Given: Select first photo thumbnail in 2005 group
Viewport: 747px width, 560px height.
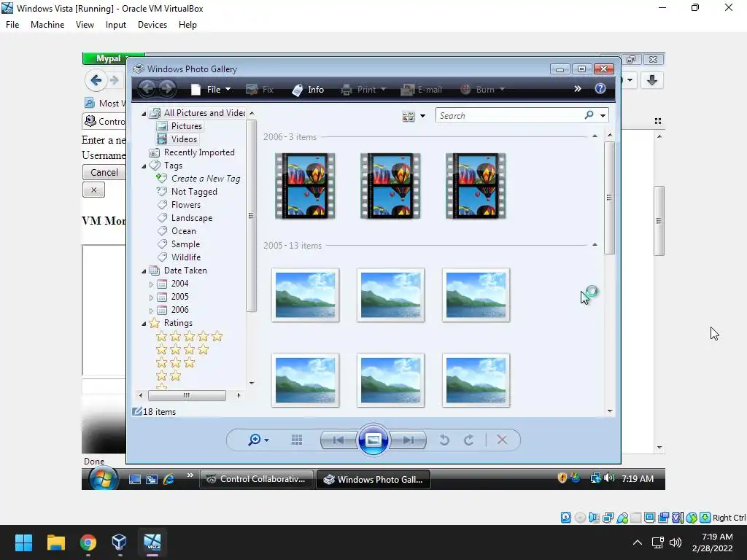Looking at the screenshot, I should tap(305, 295).
